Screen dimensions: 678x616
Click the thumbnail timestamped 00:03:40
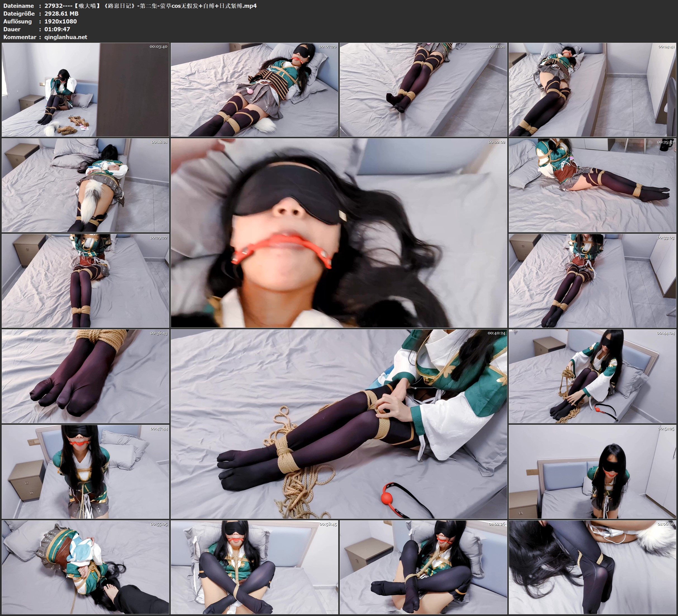tap(85, 89)
